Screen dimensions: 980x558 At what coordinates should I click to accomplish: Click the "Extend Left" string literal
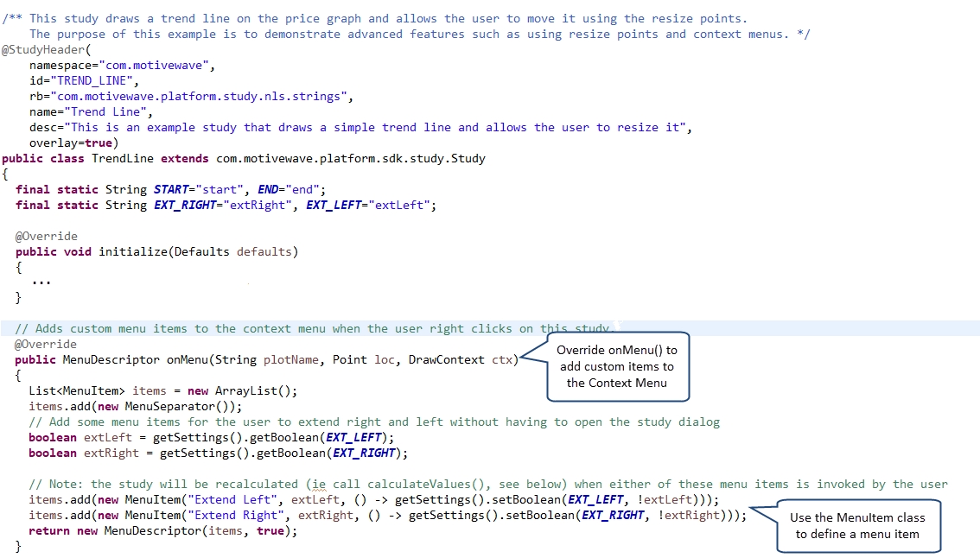232,500
